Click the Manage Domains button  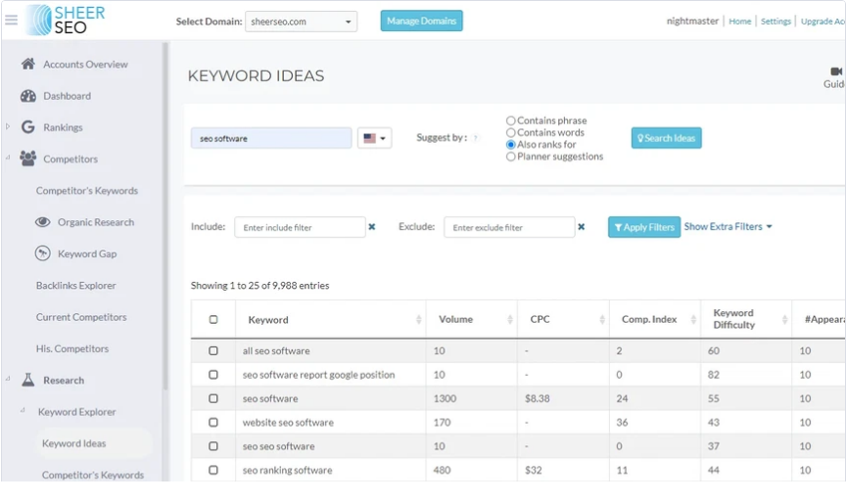pyautogui.click(x=421, y=22)
